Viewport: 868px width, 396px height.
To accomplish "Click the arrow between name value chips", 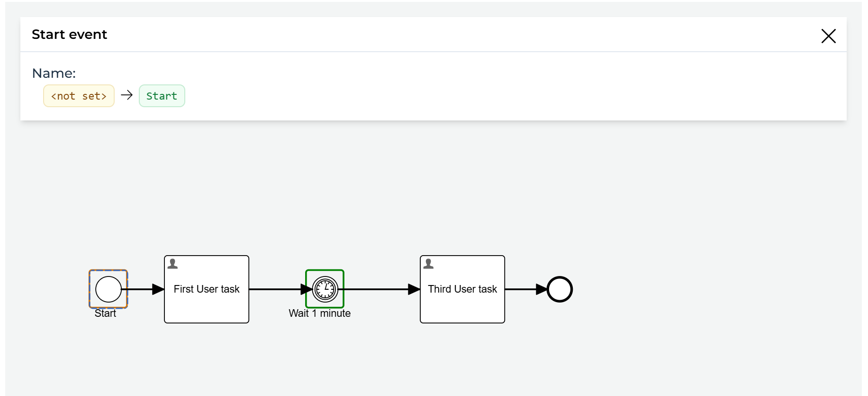I will click(126, 95).
